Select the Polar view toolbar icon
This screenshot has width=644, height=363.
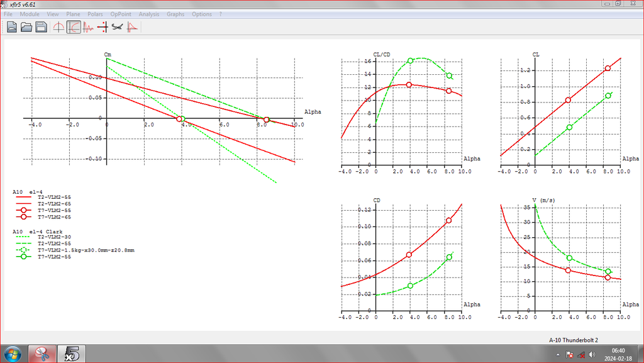(74, 27)
